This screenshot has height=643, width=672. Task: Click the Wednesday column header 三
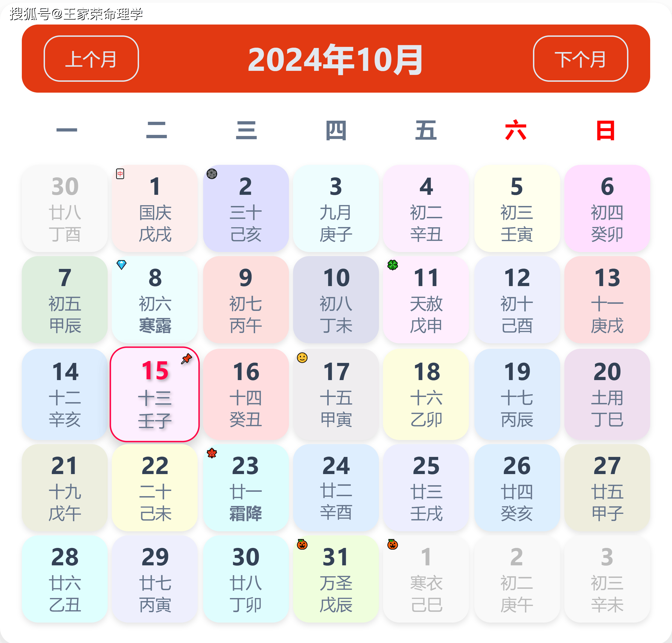[246, 130]
